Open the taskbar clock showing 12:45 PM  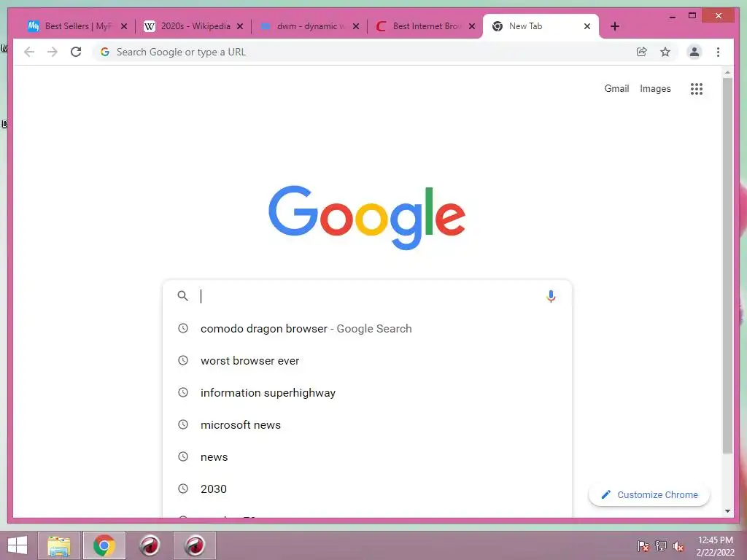715,546
